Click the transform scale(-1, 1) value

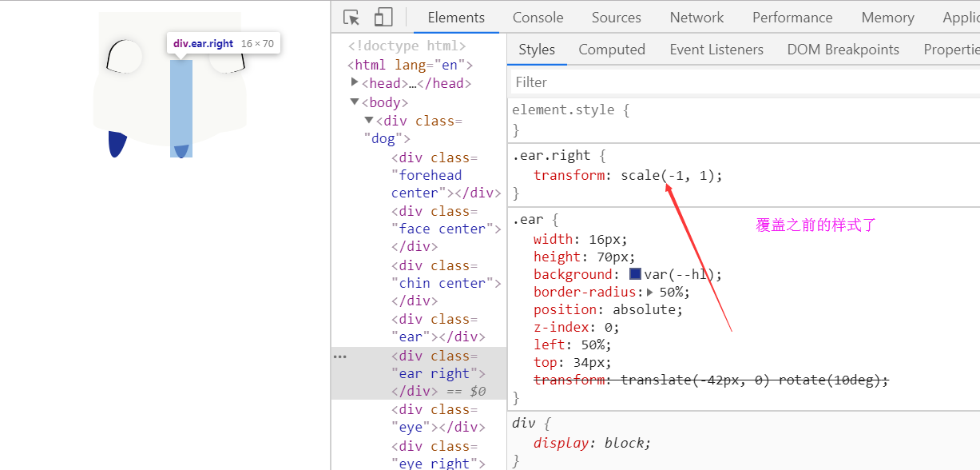pyautogui.click(x=669, y=176)
